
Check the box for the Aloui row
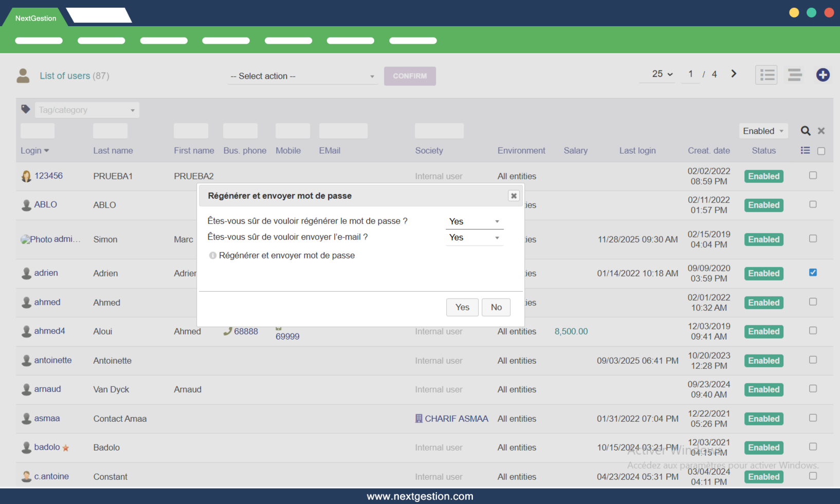click(x=813, y=331)
